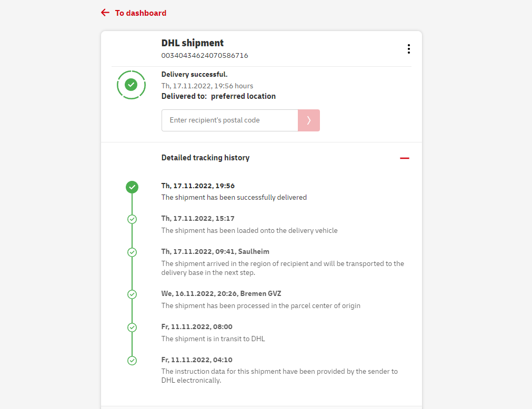The height and width of the screenshot is (409, 532).
Task: Click the Detailed tracking history heading
Action: pyautogui.click(x=205, y=158)
